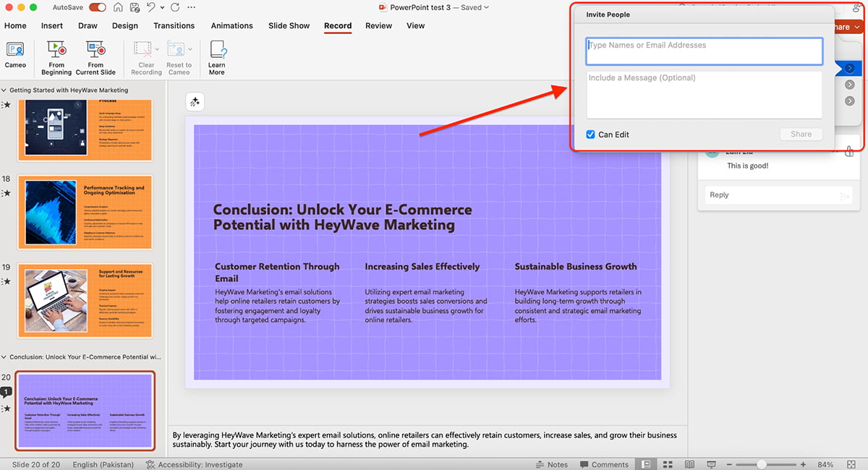
Task: Switch to Slide Sorter view icon
Action: click(667, 463)
